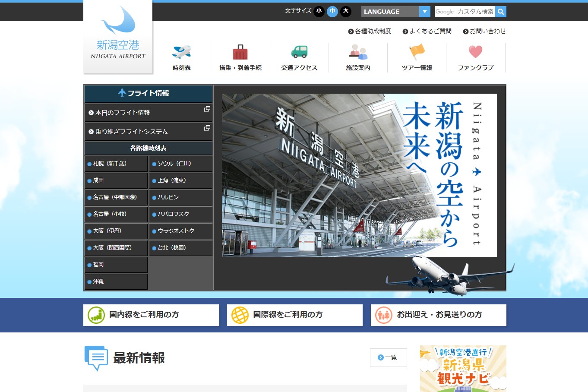The width and height of the screenshot is (588, 392).
Task: Click the 最新情報 heading text
Action: [x=139, y=358]
